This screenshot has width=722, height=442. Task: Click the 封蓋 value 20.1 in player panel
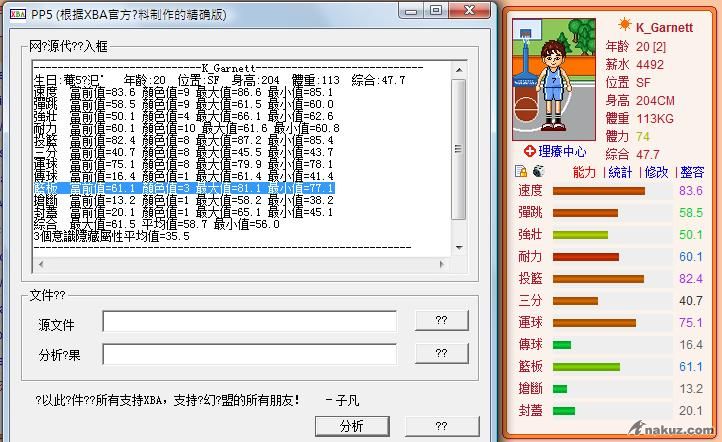tap(691, 411)
